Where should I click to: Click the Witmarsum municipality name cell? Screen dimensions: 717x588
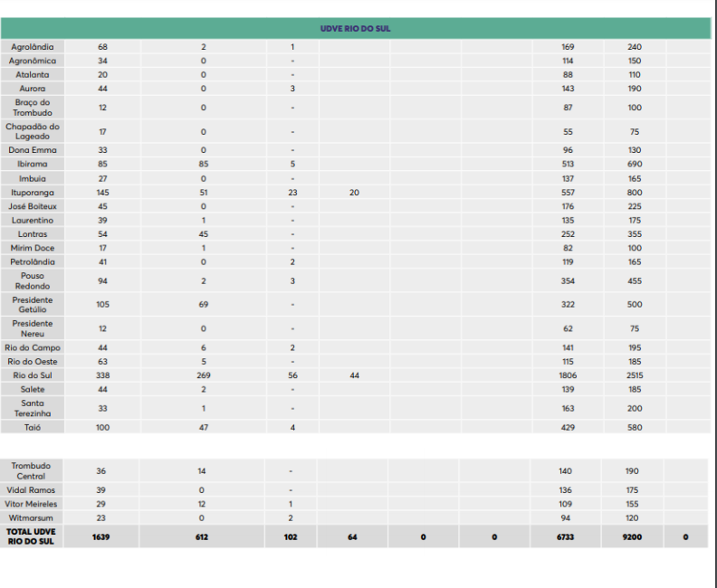point(33,518)
